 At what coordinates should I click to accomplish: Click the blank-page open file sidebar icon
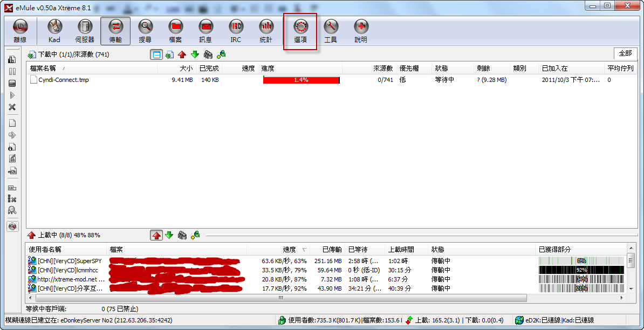click(12, 123)
